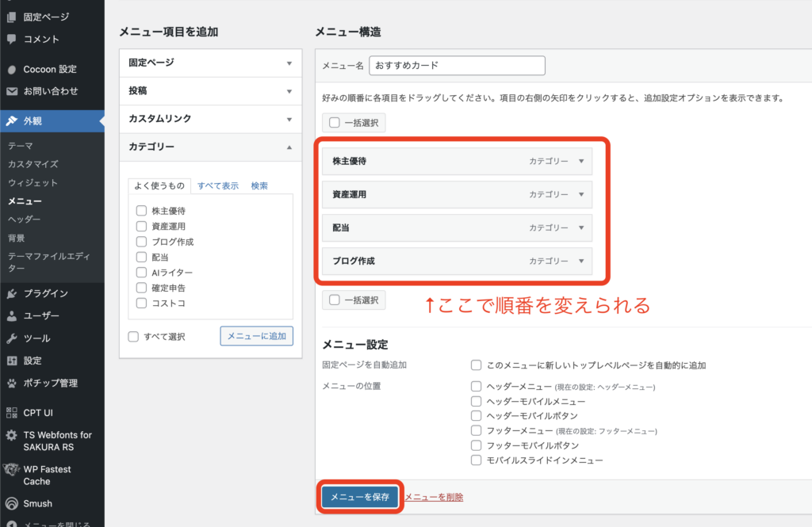Expand the ブログ作成 menu item arrow
The image size is (812, 527).
click(581, 261)
